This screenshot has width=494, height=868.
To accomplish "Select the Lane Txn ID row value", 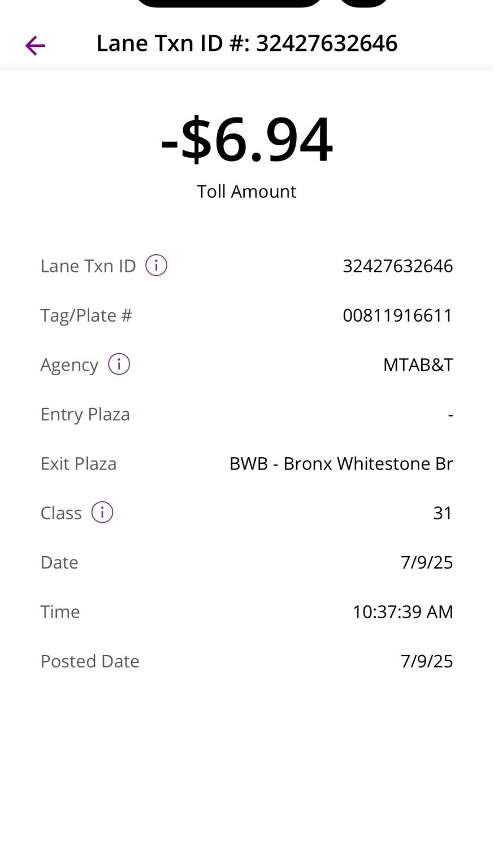I will pos(397,266).
